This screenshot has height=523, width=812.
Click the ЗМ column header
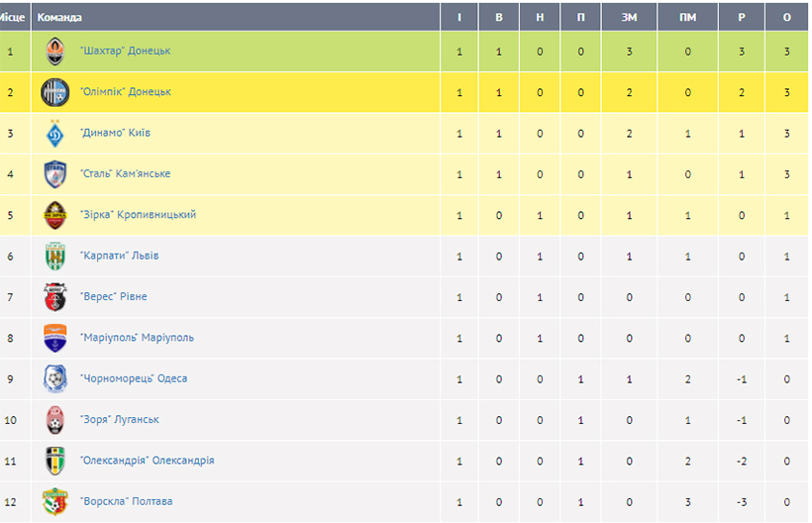[629, 17]
